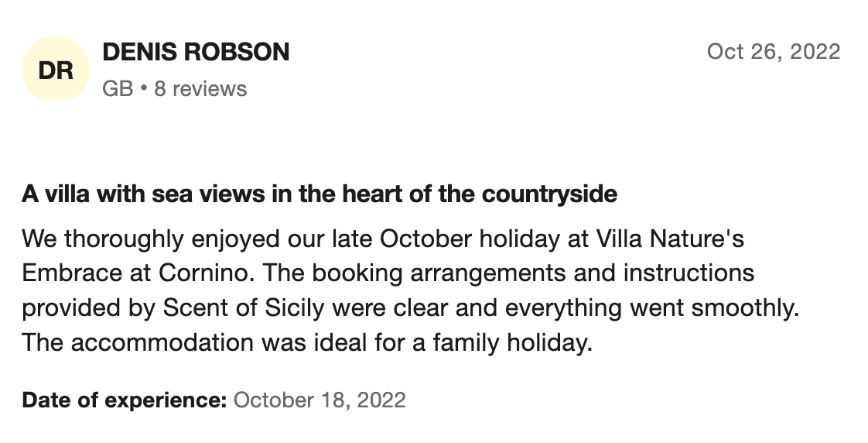Open Denis Robson's reviewer profile name

196,52
